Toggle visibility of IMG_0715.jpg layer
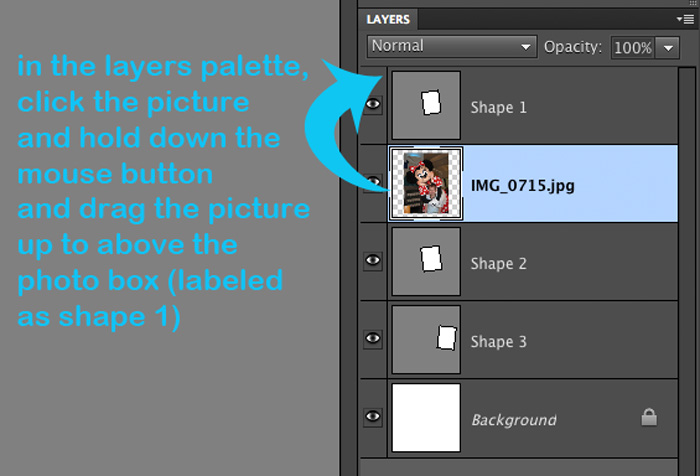The width and height of the screenshot is (700, 476). [373, 182]
